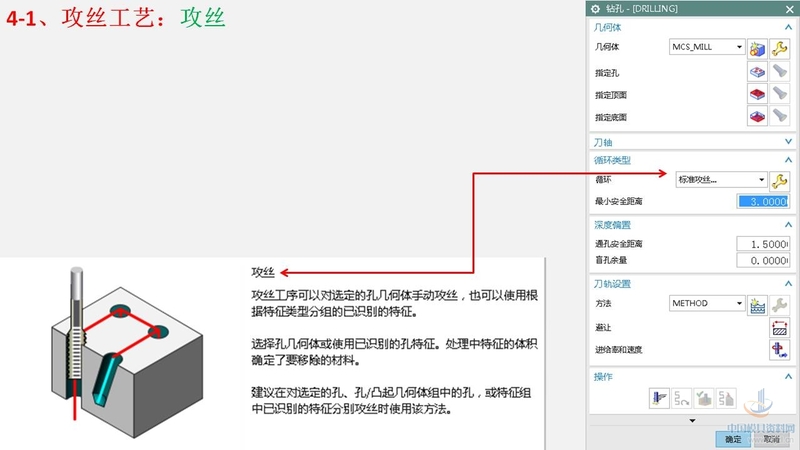Click the 指定底面 label
Screen dimensions: 800x450
click(611, 117)
